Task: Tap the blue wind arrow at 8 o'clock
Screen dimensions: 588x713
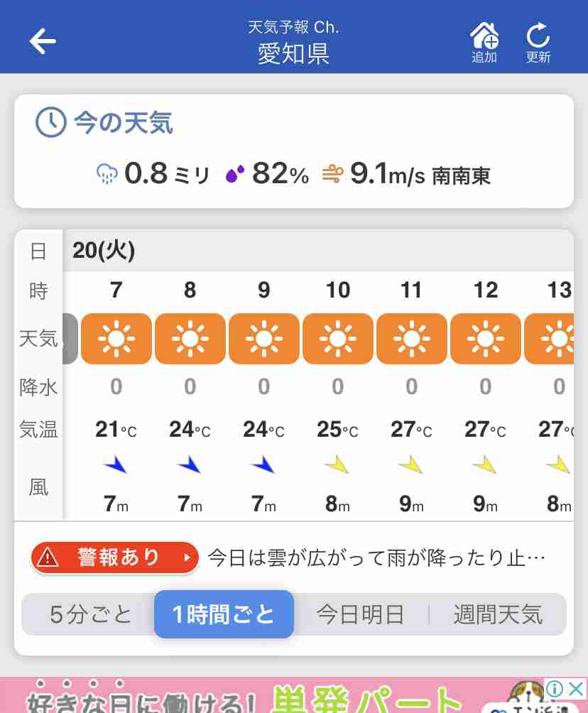Action: [190, 464]
